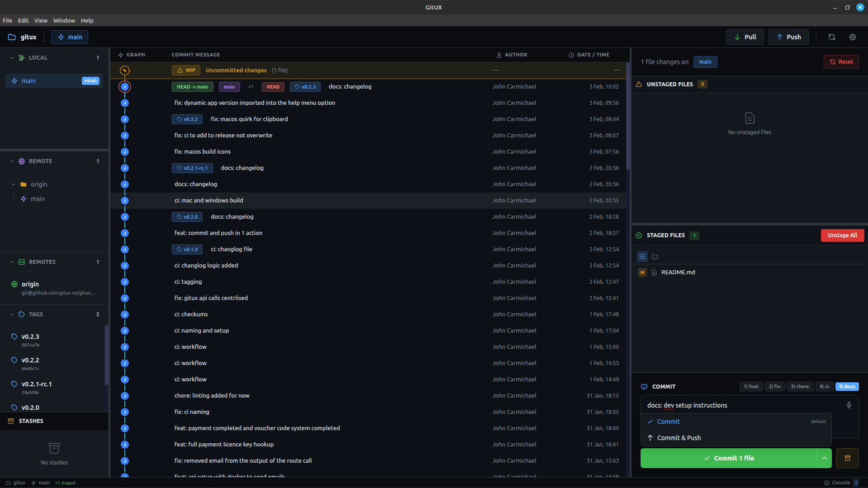This screenshot has width=868, height=488.
Task: Switch Staged Files to folder tree view
Action: [655, 257]
